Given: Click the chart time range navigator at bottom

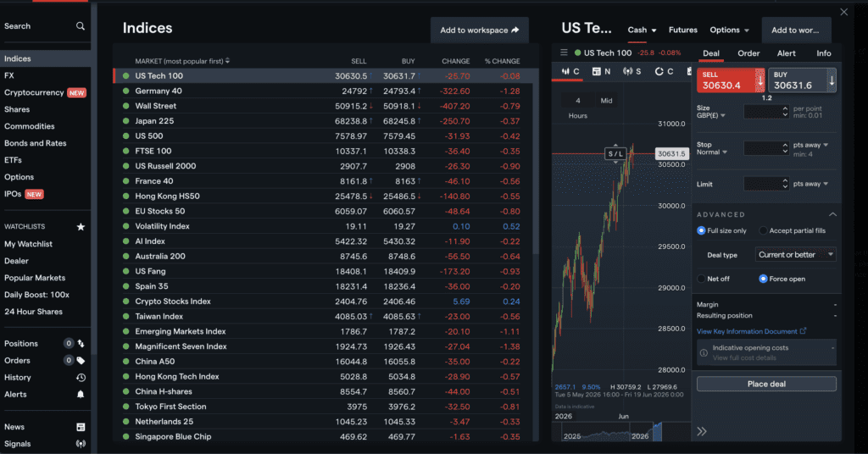Looking at the screenshot, I should pos(620,433).
